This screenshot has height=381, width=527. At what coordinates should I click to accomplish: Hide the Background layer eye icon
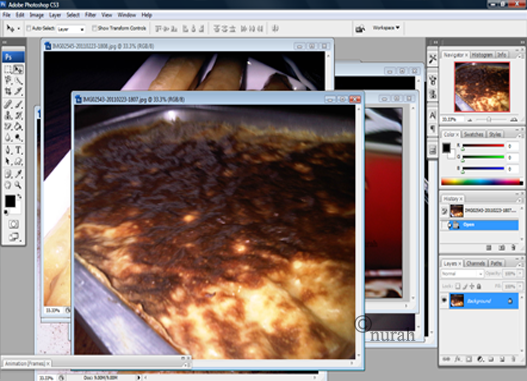(444, 300)
